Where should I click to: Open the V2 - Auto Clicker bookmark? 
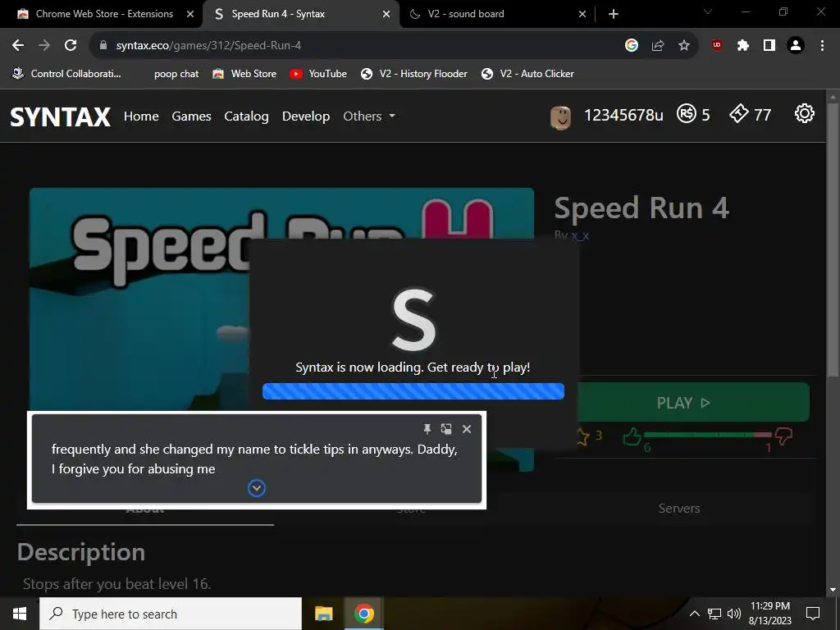coord(527,73)
